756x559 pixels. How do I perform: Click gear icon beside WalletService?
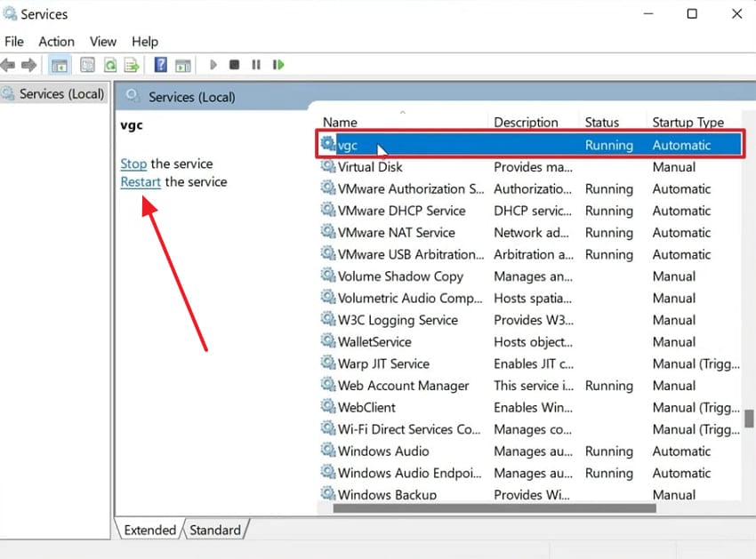[328, 340]
